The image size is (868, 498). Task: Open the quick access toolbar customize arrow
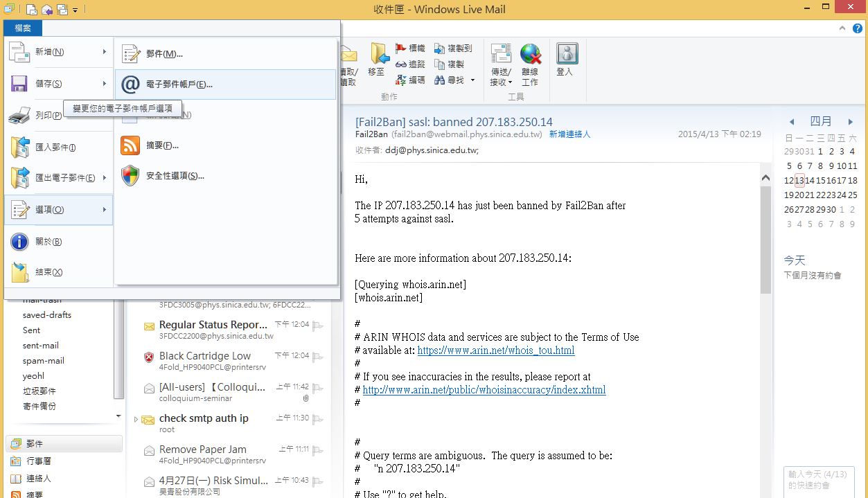[75, 10]
